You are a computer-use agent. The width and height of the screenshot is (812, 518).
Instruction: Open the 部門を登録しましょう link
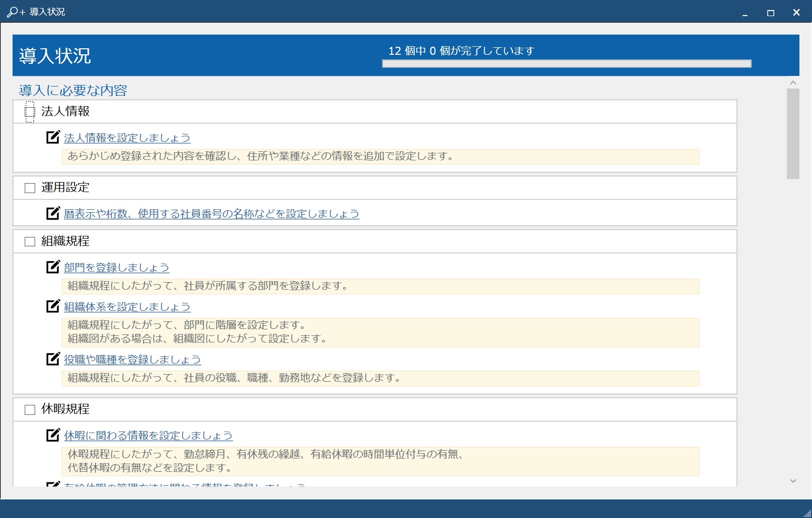click(x=117, y=268)
